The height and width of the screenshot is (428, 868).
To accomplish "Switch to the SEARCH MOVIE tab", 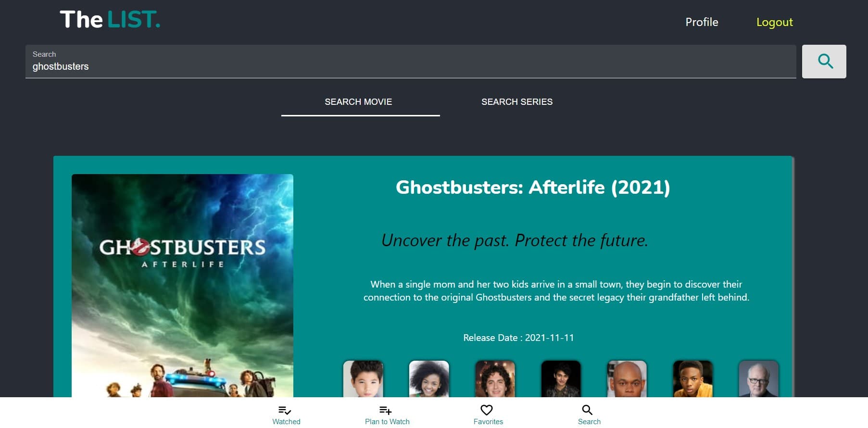I will click(358, 102).
